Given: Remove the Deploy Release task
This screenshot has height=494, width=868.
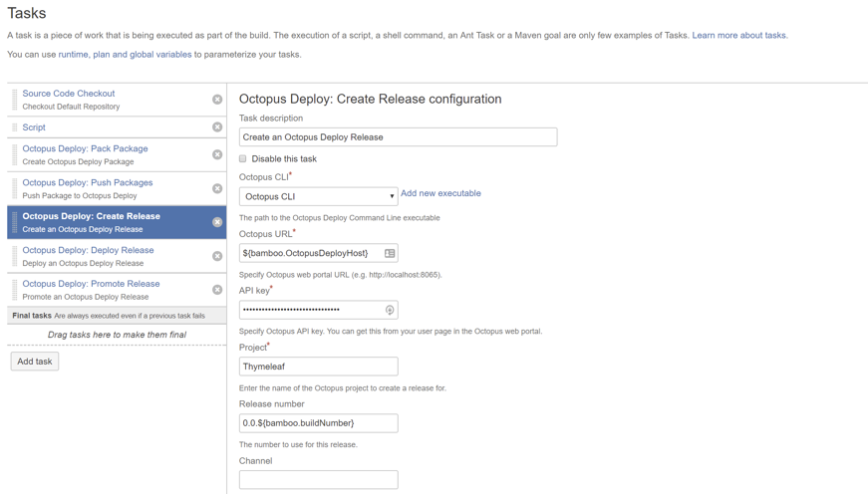Looking at the screenshot, I should pos(217,256).
